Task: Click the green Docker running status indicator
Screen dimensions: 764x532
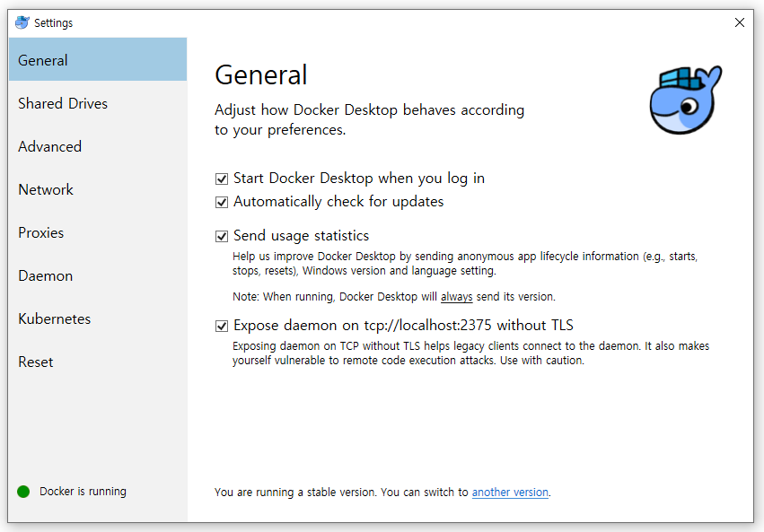Action: pos(23,492)
